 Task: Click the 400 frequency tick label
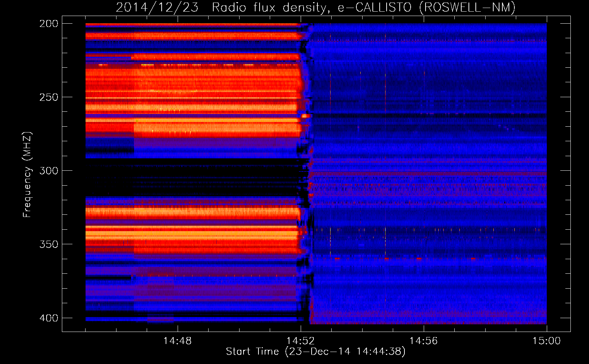(49, 318)
